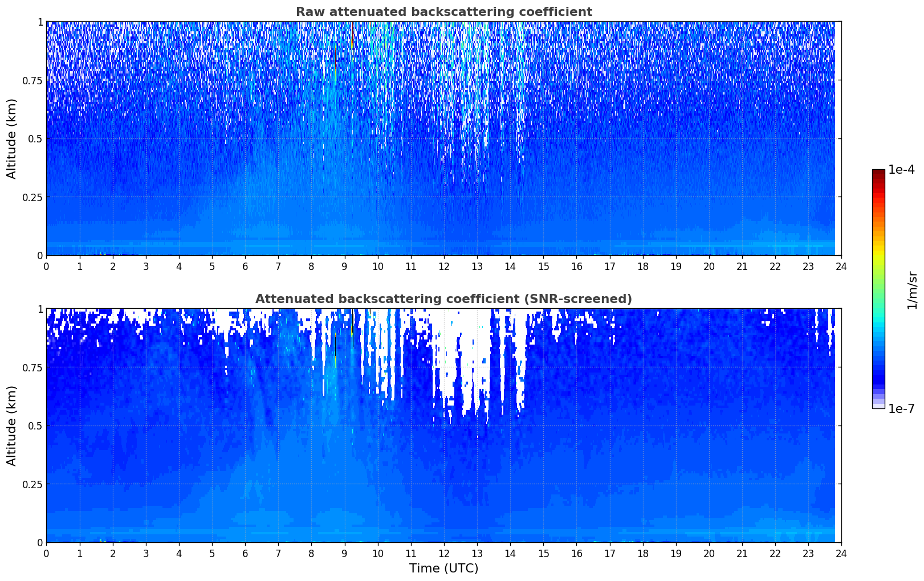
Task: Click hour tick '18' under the raw plot
Action: [642, 266]
